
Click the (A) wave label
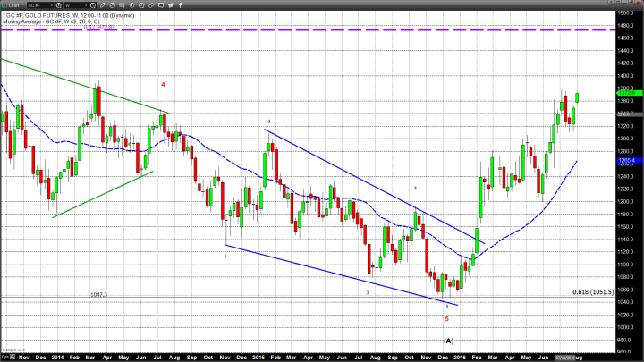pyautogui.click(x=447, y=341)
